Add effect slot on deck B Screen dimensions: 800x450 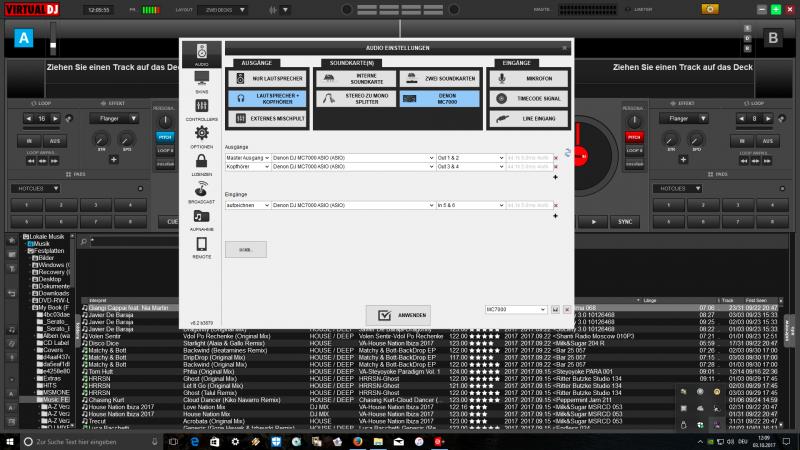point(683,160)
